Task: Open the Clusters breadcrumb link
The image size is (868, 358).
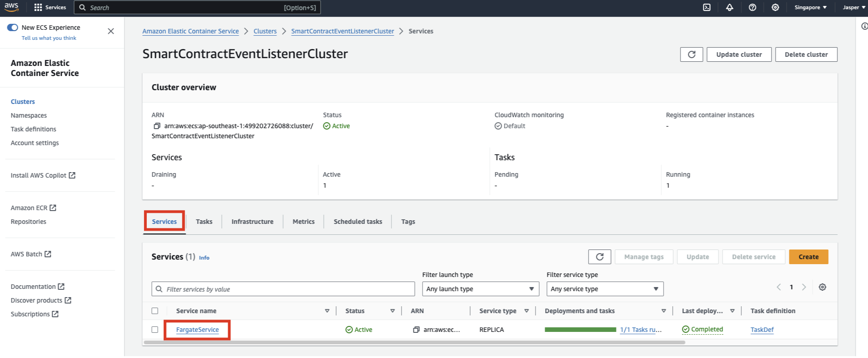Action: point(265,31)
